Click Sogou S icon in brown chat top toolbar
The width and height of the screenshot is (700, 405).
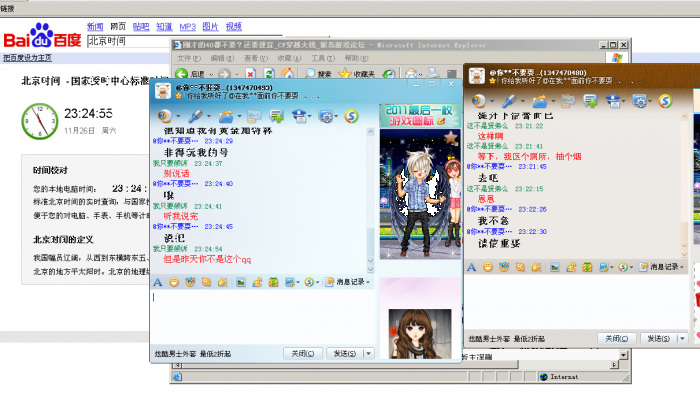pyautogui.click(x=665, y=101)
